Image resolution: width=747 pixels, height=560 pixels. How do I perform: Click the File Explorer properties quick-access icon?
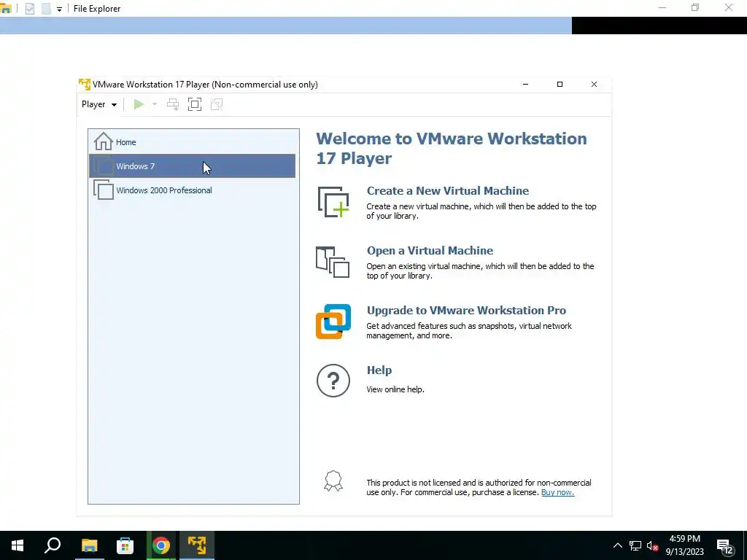click(x=29, y=9)
